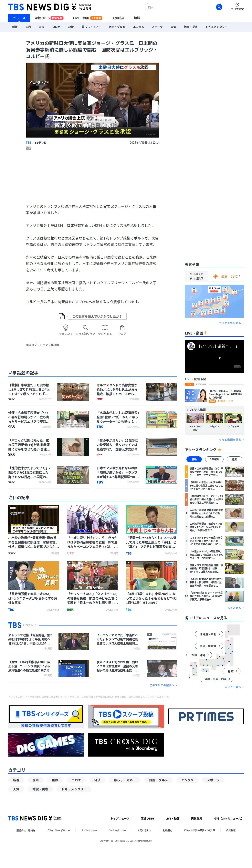Select 地震・災害 pill in bottom カテゴリ section
Image resolution: width=252 pixels, height=868 pixels.
[40, 789]
